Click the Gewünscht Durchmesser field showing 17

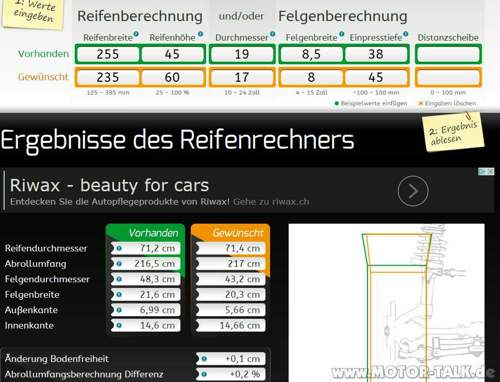pyautogui.click(x=242, y=77)
